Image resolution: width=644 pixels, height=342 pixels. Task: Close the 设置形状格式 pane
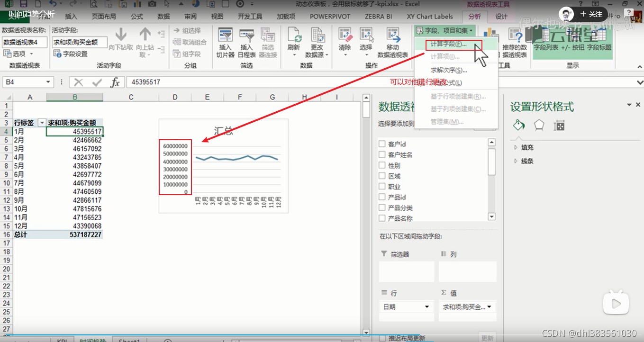[638, 105]
